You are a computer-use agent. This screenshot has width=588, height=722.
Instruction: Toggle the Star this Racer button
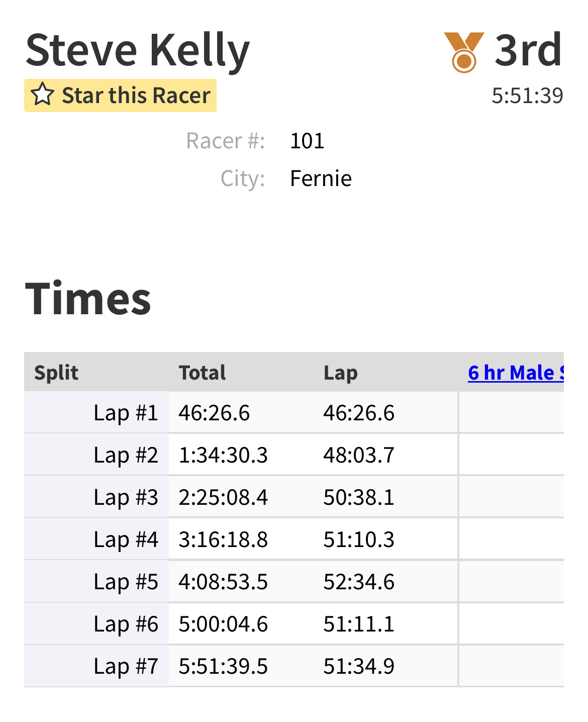pos(120,96)
